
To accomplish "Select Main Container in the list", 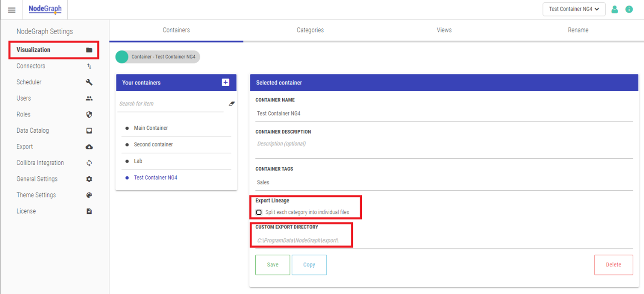I will click(x=151, y=128).
